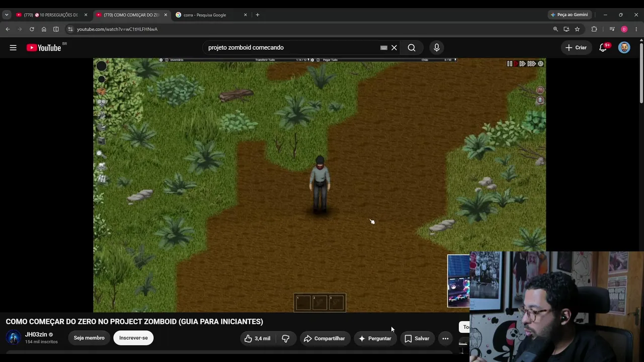The height and width of the screenshot is (362, 644).
Task: Click the Perguntar button
Action: (375, 338)
